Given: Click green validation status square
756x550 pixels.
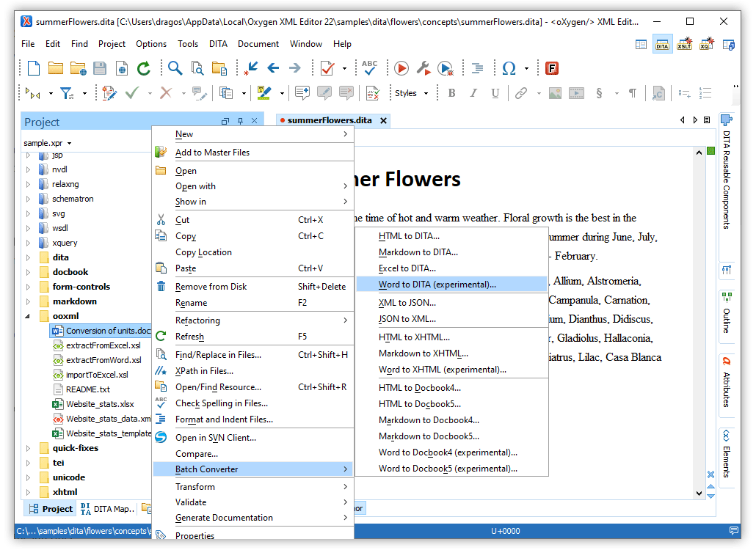Looking at the screenshot, I should (710, 151).
